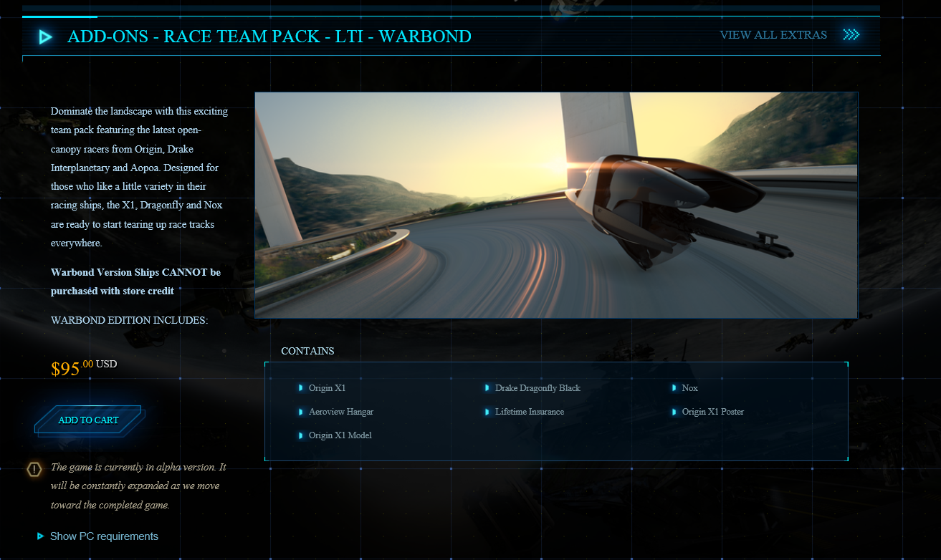Expand Show PC requirements arrow

click(x=41, y=536)
